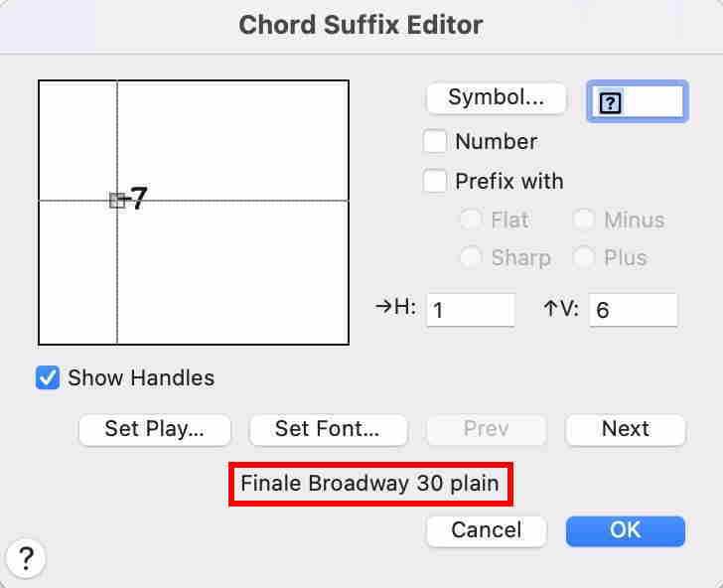Open Set Font dialog
Screen dimensions: 723x588
(327, 429)
